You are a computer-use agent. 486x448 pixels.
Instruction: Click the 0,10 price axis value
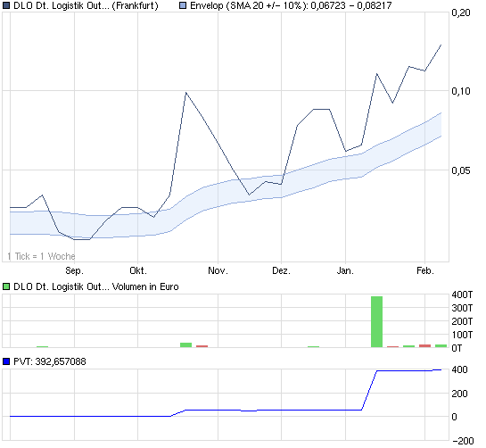click(461, 91)
